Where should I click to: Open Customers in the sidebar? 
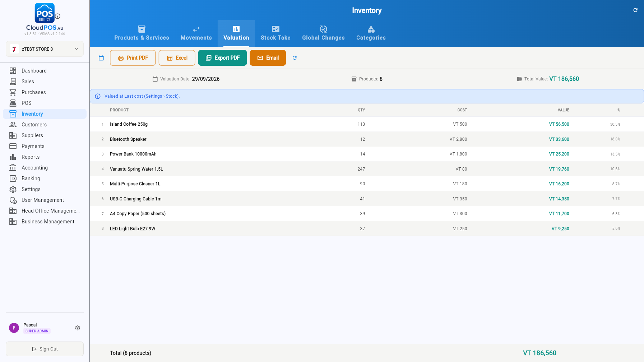pyautogui.click(x=45, y=125)
